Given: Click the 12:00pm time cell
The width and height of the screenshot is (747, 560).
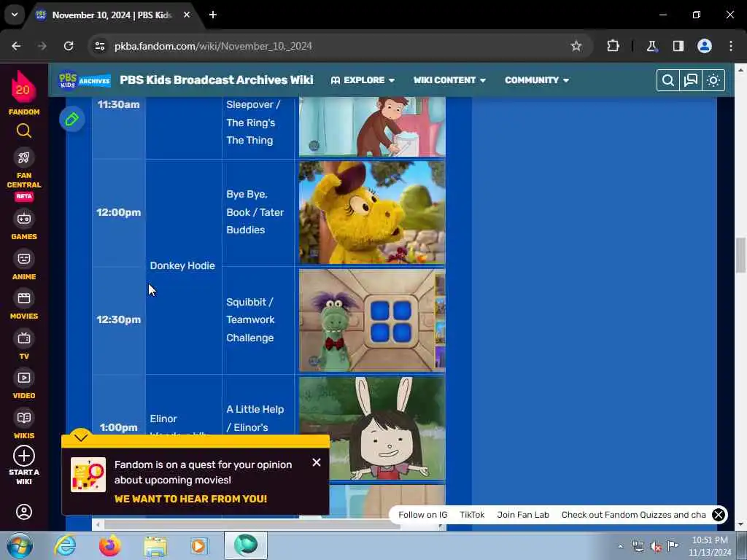Looking at the screenshot, I should [x=119, y=212].
